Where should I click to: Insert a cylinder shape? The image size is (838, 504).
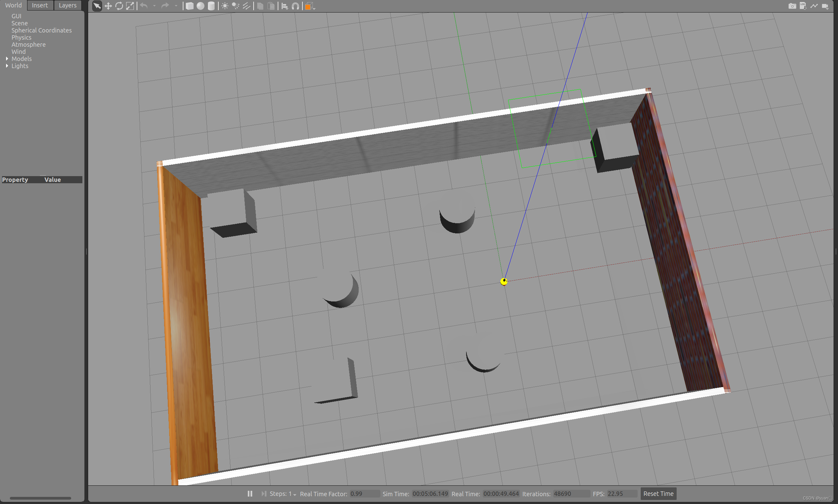pos(211,6)
